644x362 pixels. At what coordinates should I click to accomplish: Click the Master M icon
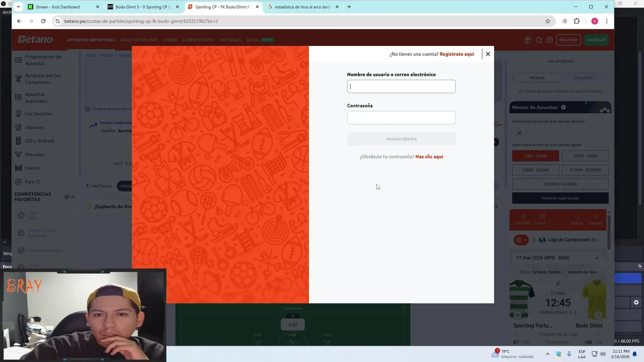19,168
